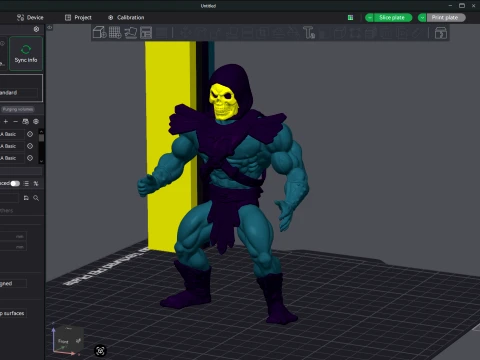Click the Auto orient toolbar icon
This screenshot has height=360, width=480.
(x=131, y=33)
